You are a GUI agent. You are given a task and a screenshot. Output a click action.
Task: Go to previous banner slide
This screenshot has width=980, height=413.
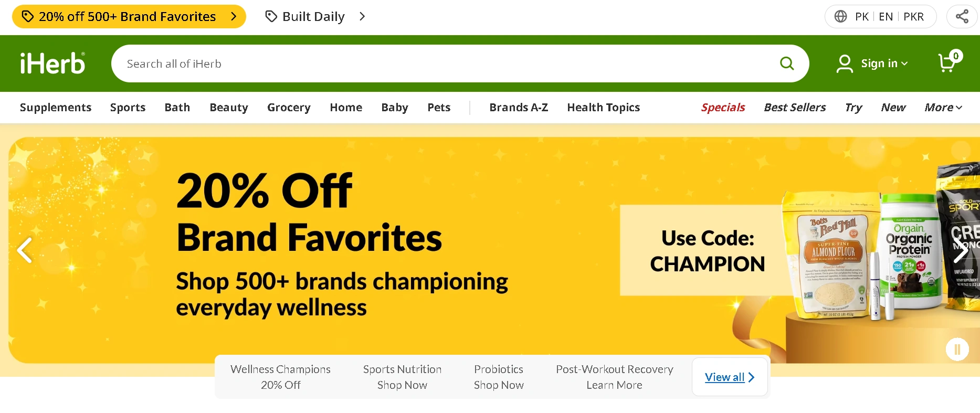[x=25, y=250]
